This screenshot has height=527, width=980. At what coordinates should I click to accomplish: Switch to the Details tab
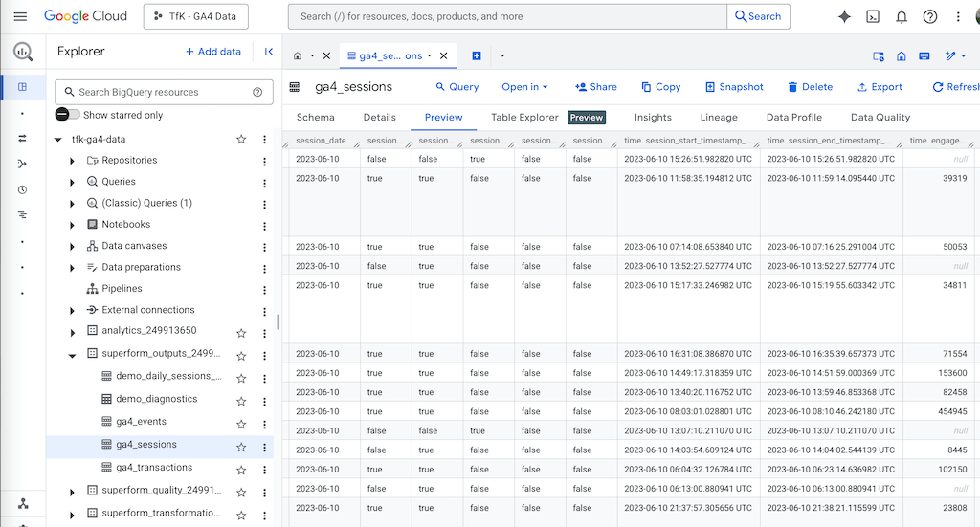point(379,117)
